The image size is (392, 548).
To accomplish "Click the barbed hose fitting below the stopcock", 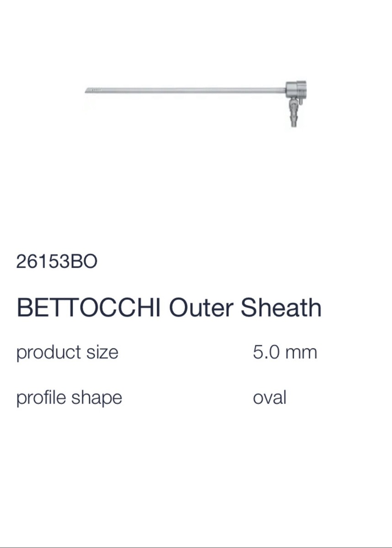I will pos(293,120).
